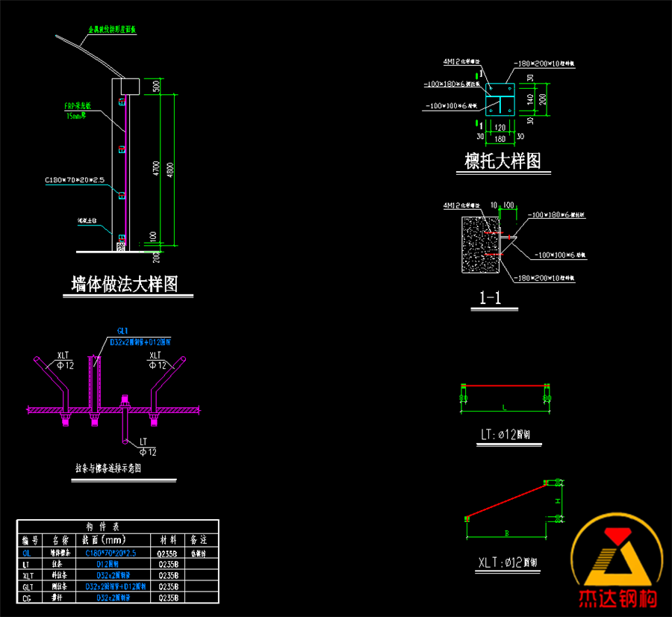Click Q235B in the GLT row
The image size is (672, 617).
pos(169,587)
